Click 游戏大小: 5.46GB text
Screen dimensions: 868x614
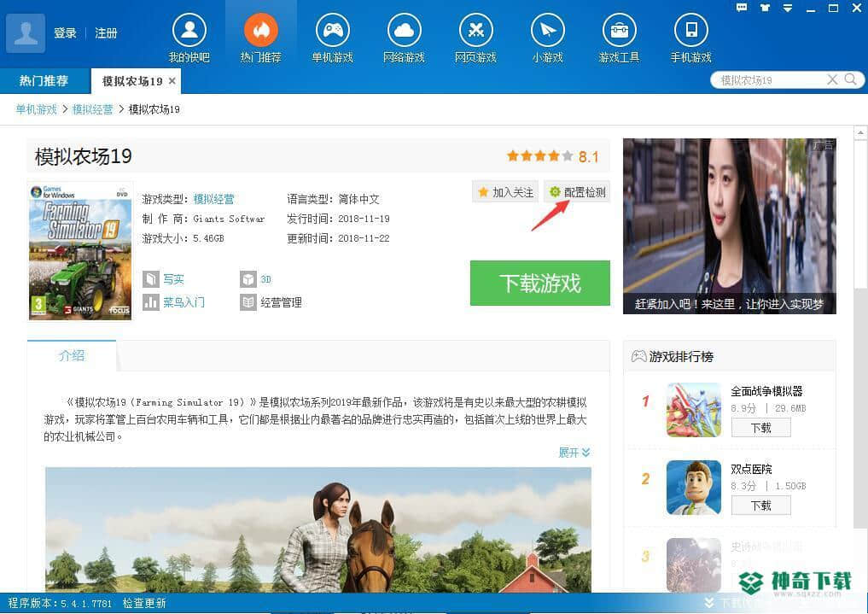coord(184,238)
